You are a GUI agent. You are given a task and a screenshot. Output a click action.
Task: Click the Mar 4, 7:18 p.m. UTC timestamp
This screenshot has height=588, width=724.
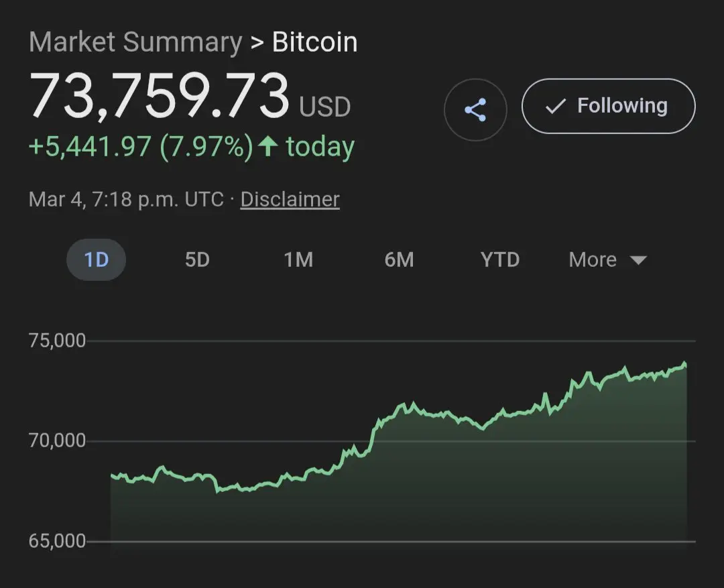click(x=126, y=199)
